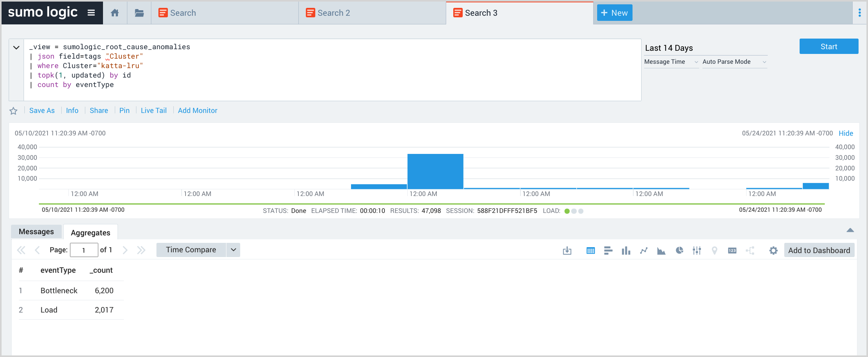This screenshot has width=868, height=357.
Task: Open the library folder icon
Action: [139, 13]
